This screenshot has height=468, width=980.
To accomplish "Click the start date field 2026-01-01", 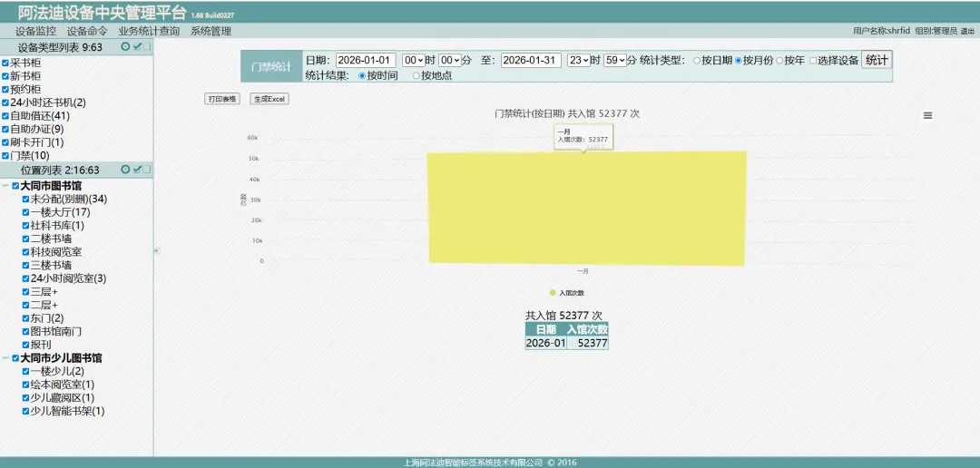I will click(366, 60).
